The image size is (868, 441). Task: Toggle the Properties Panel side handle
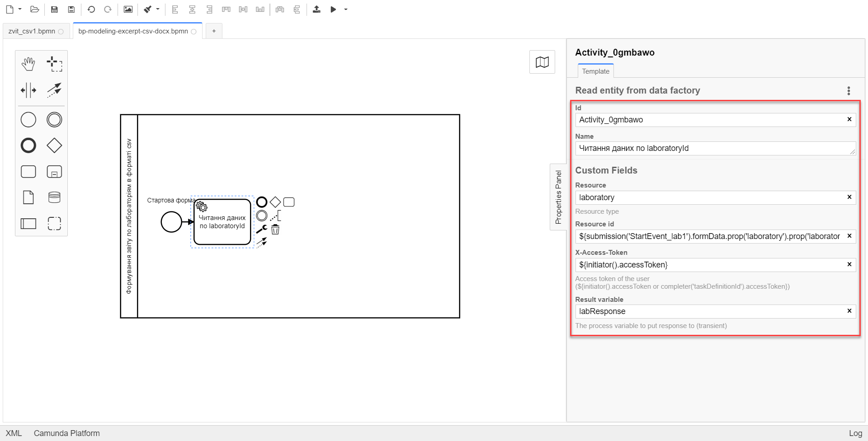pyautogui.click(x=558, y=197)
